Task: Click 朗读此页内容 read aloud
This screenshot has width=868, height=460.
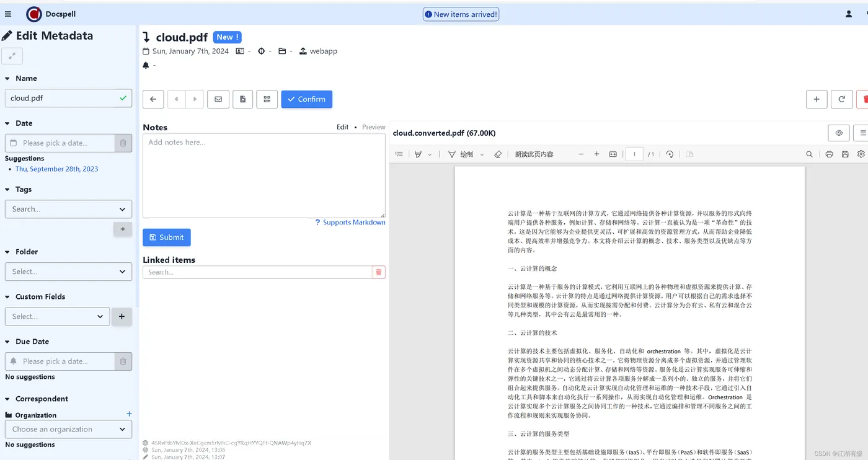Action: [x=534, y=154]
